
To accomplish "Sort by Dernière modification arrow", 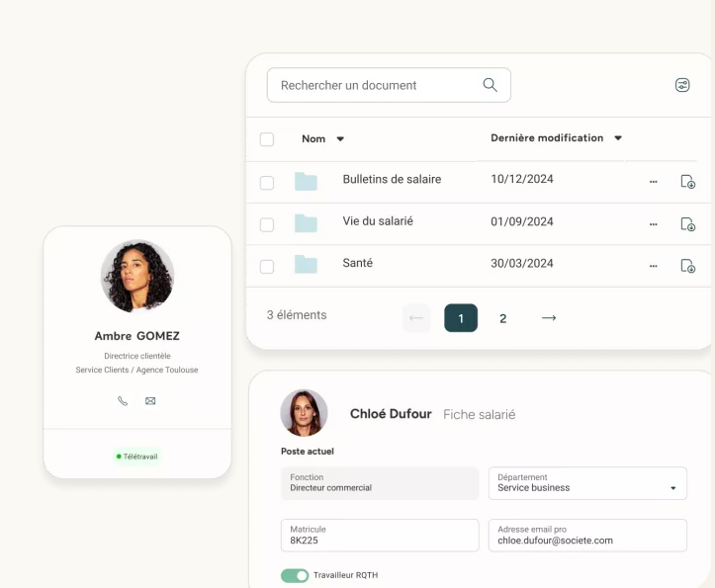I will (618, 138).
